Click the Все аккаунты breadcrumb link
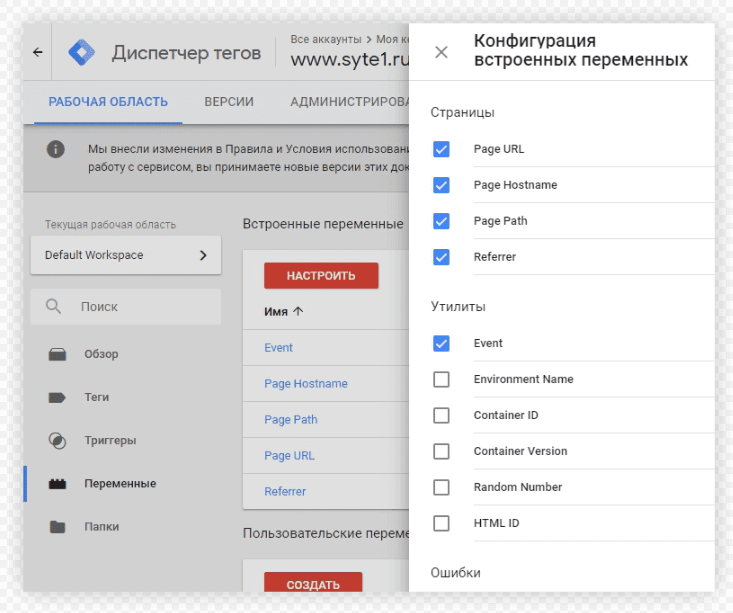733x613 pixels. pyautogui.click(x=326, y=39)
